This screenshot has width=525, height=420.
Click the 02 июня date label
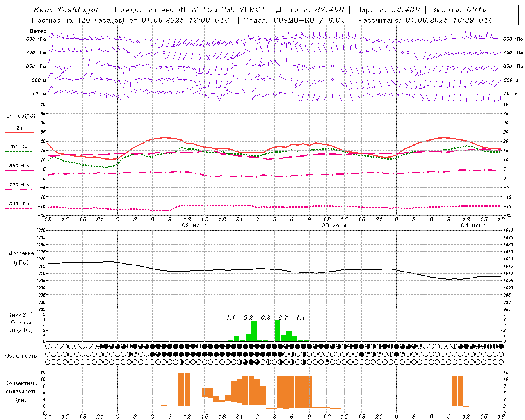pyautogui.click(x=194, y=226)
